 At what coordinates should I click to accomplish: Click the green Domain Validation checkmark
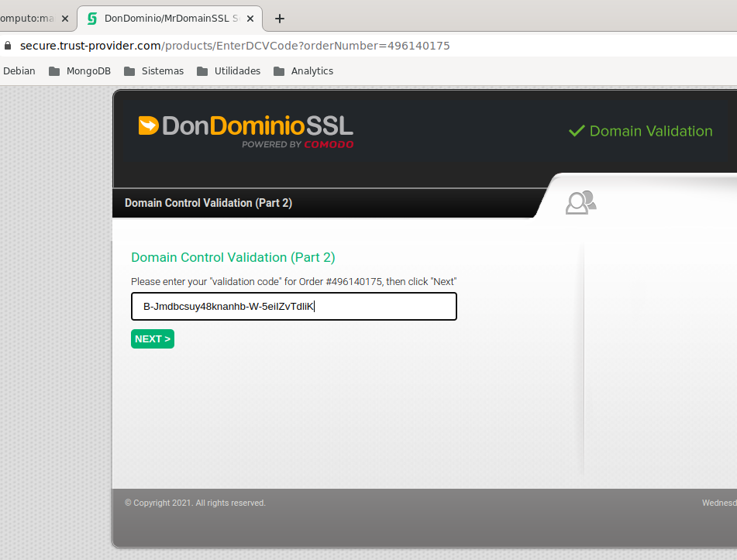[x=576, y=131]
